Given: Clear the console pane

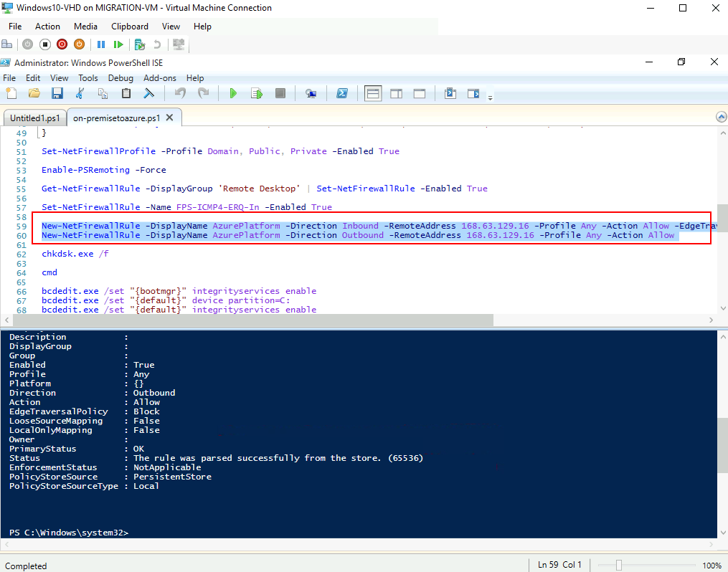Looking at the screenshot, I should (x=148, y=93).
